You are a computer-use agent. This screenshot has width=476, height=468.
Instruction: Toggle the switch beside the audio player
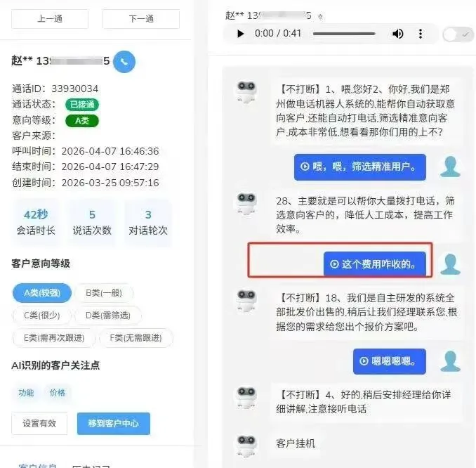[458, 35]
